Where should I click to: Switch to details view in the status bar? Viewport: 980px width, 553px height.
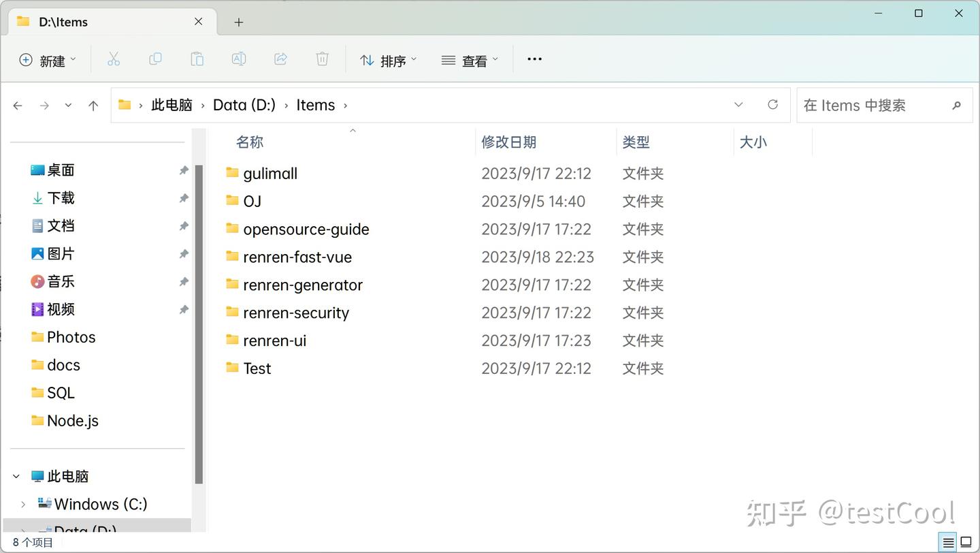coord(947,541)
